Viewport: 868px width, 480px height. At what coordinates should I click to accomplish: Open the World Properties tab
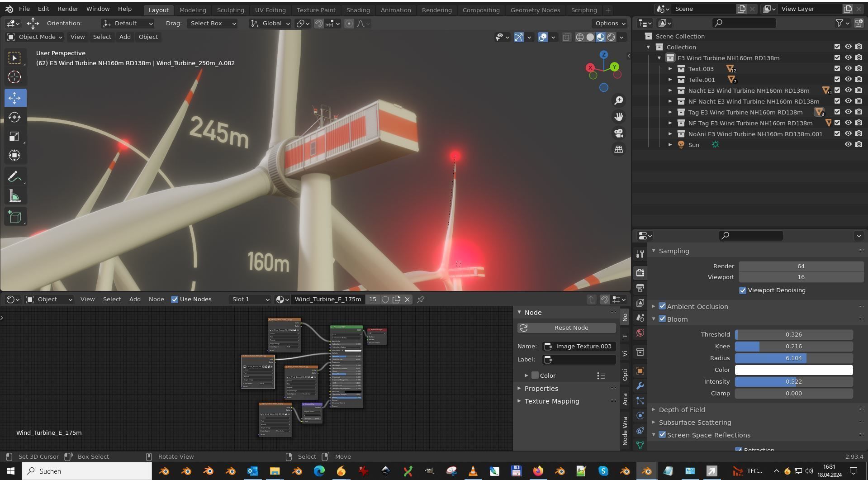(x=640, y=333)
